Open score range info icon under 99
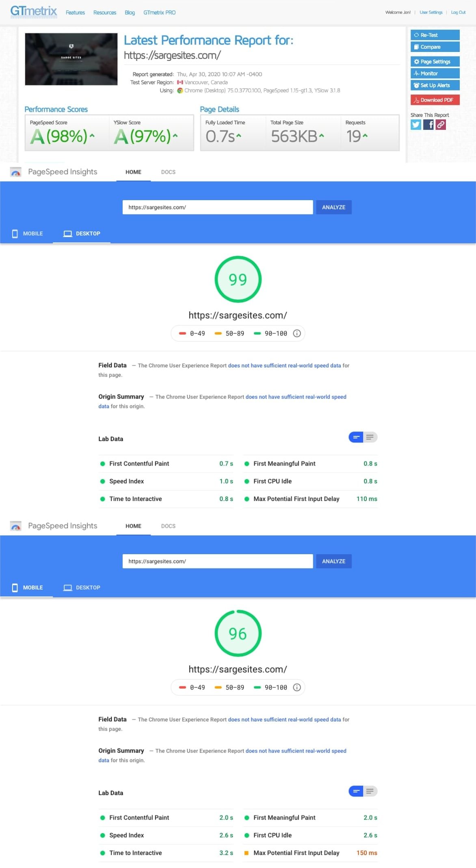The width and height of the screenshot is (476, 868). pos(297,333)
